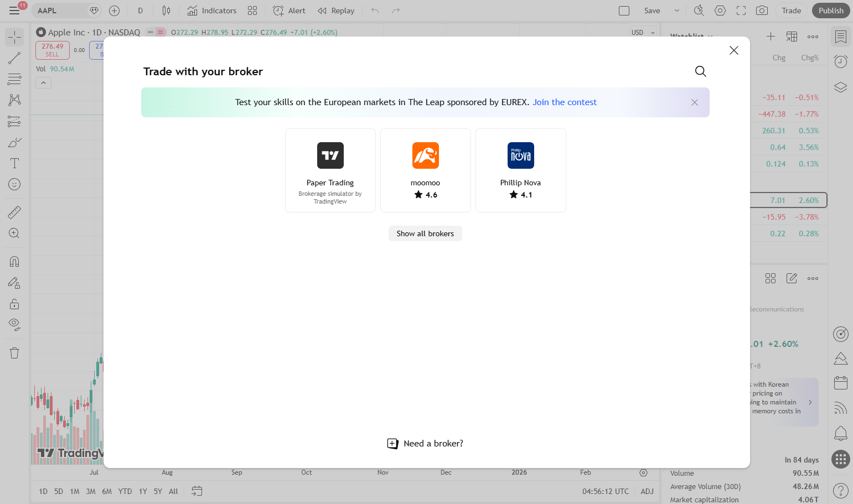Open the Indicators menu
Screen dimensions: 853x504
pos(211,11)
